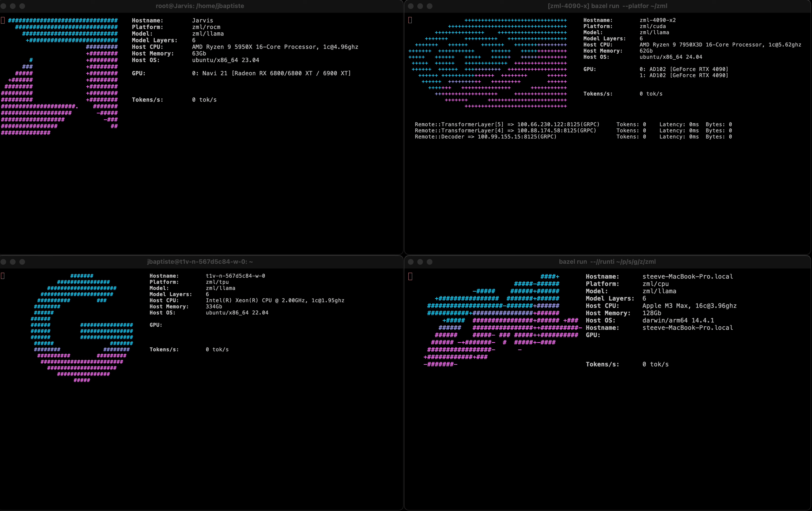Close the jbaptiste@t1v-n-567d5c84-w-0 terminal window

3,262
